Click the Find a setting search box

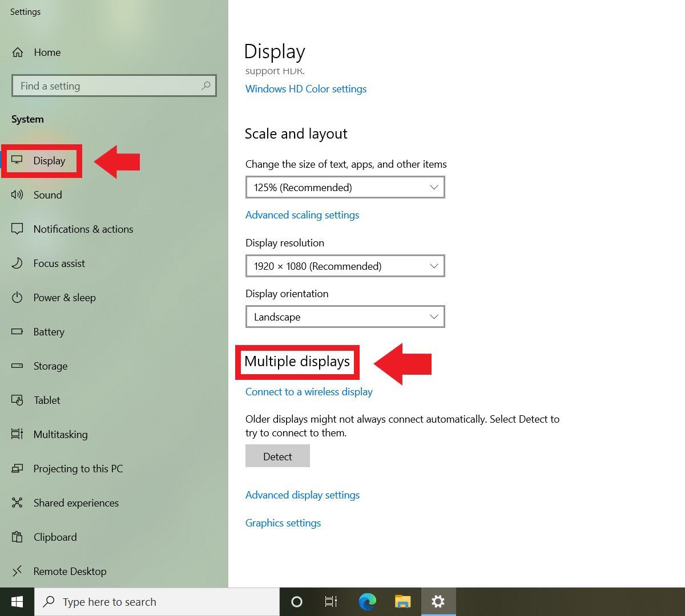(114, 86)
